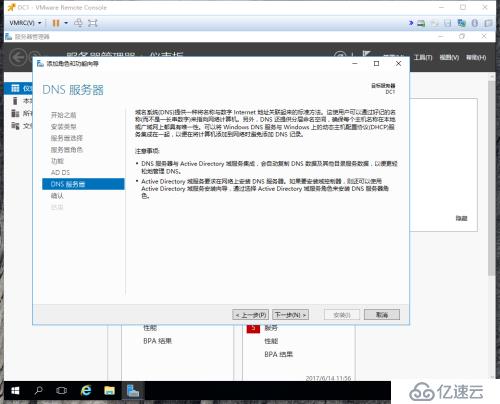Viewport: 500px width, 404px height.
Task: Open File Explorer from taskbar
Action: 109,390
